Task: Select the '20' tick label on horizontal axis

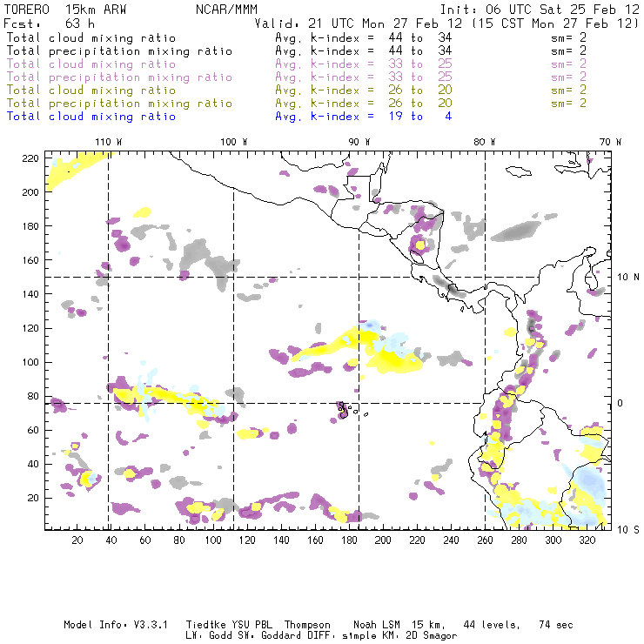Action: tap(77, 540)
